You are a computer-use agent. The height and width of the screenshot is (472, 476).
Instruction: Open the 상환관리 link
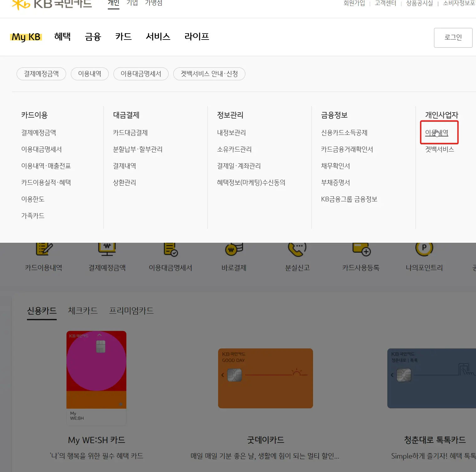pyautogui.click(x=125, y=183)
